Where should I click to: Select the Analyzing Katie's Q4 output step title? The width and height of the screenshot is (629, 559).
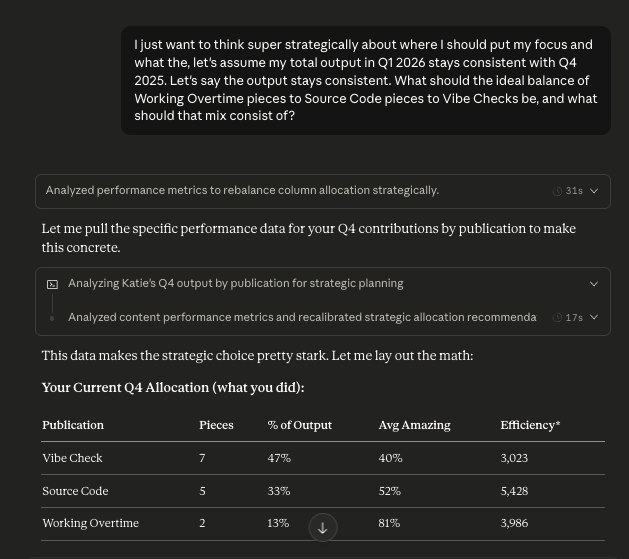tap(236, 284)
